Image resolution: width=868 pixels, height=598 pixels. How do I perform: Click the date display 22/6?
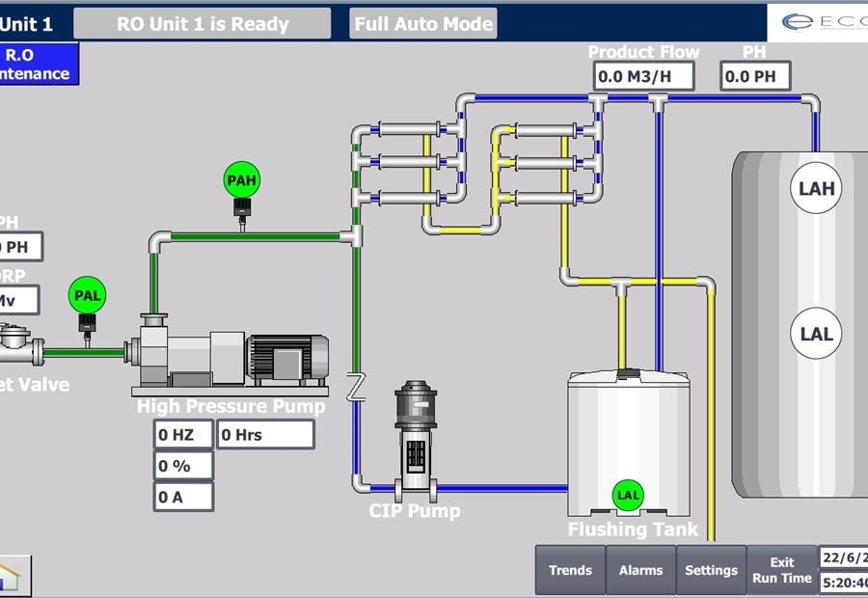[843, 557]
